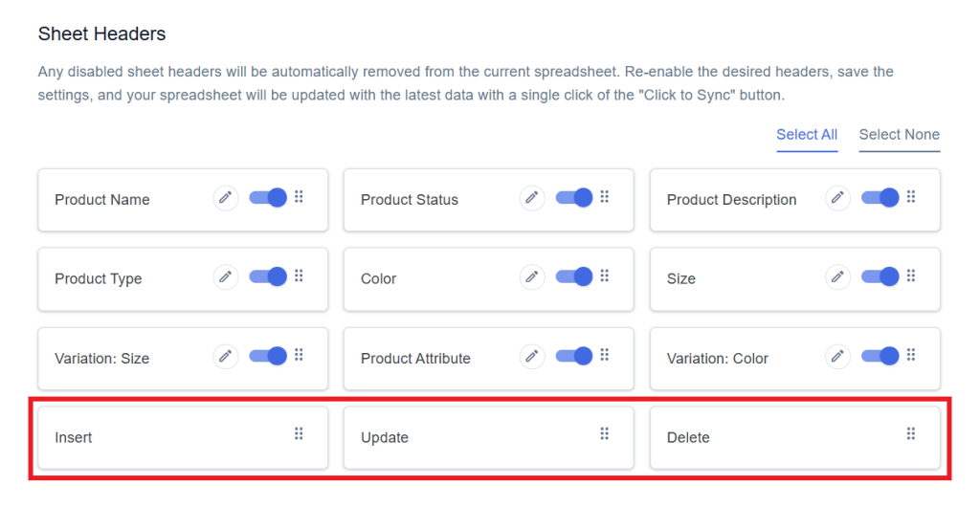This screenshot has height=507, width=980.
Task: Click drag handle on Insert card
Action: tap(299, 433)
